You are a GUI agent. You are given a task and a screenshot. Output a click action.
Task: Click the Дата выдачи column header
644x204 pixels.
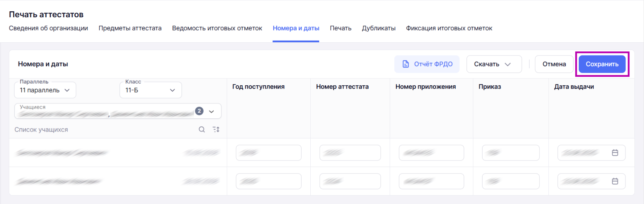(574, 87)
